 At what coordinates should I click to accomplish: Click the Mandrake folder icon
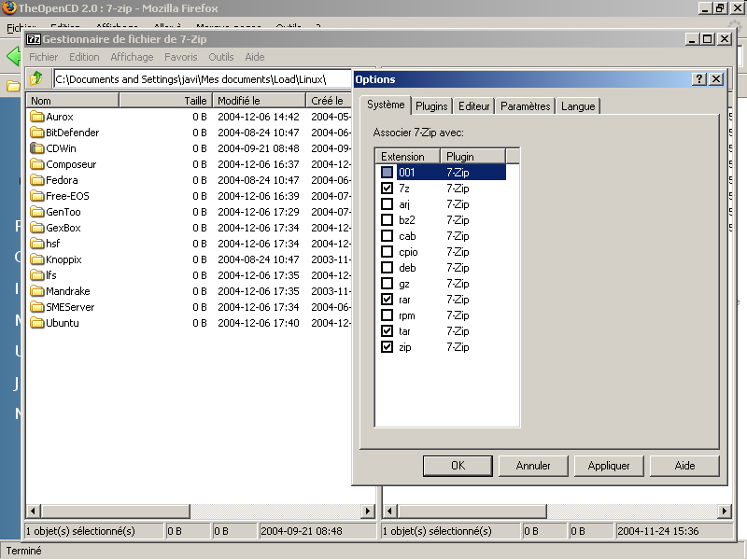pos(36,291)
